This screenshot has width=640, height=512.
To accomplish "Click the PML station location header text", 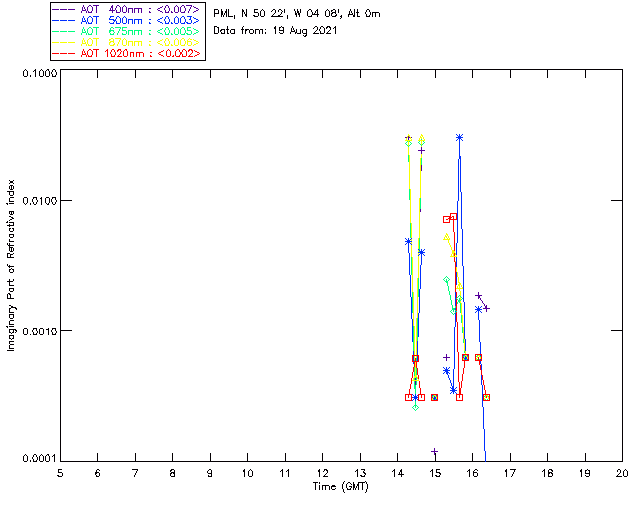I will [x=297, y=13].
